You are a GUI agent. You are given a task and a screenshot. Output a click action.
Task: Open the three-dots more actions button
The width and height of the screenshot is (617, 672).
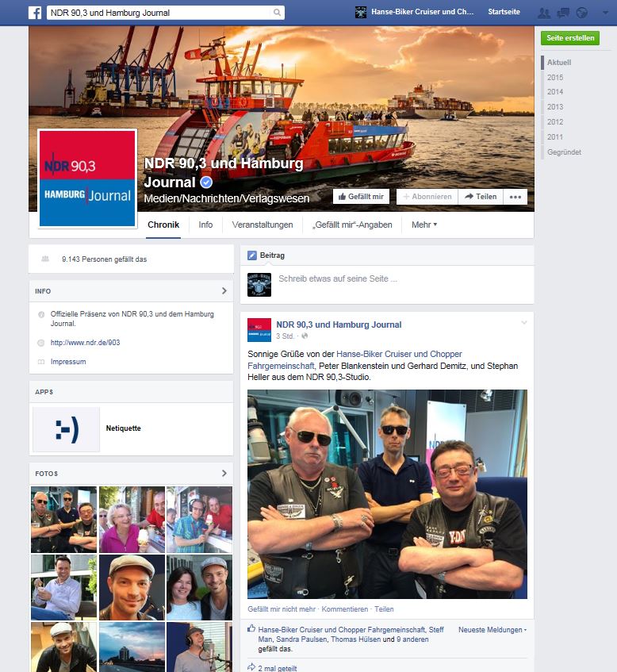[515, 197]
